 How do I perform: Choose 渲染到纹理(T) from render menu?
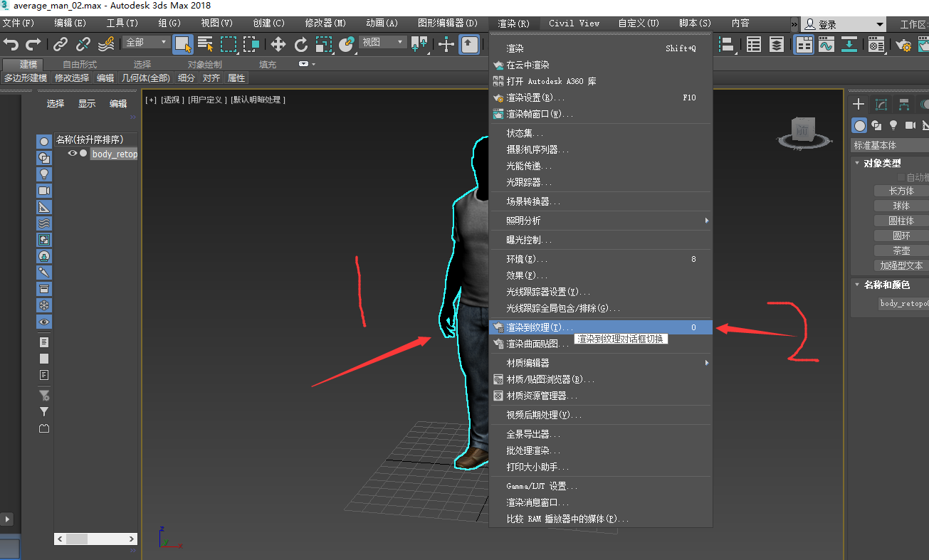click(602, 327)
